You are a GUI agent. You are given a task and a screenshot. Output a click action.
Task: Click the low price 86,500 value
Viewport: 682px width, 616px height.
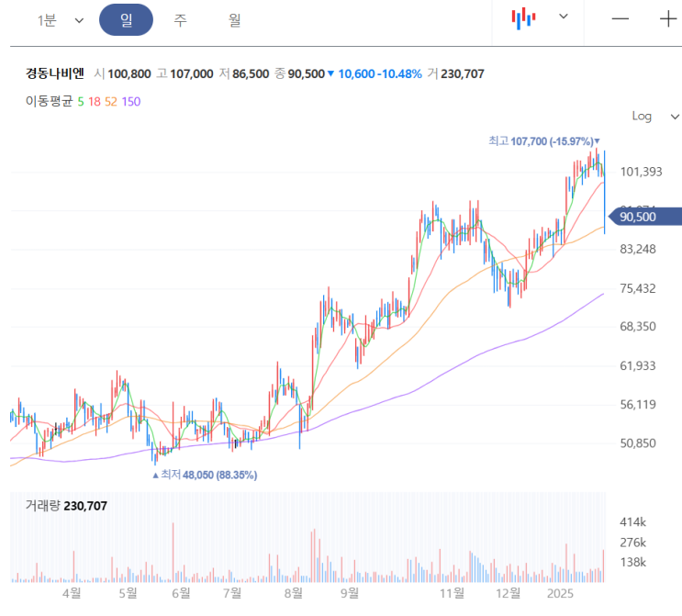[251, 74]
